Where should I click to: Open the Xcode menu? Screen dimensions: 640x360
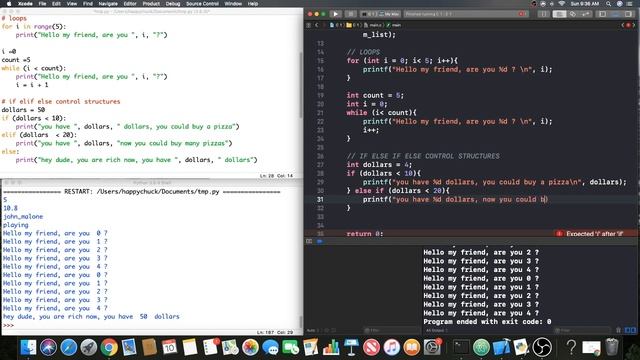[25, 4]
